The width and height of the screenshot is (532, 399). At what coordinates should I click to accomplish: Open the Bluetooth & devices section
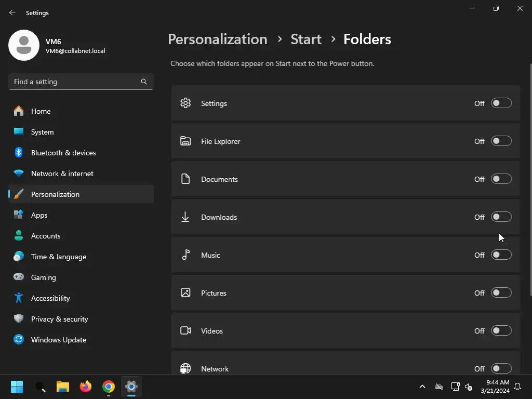[x=63, y=153]
